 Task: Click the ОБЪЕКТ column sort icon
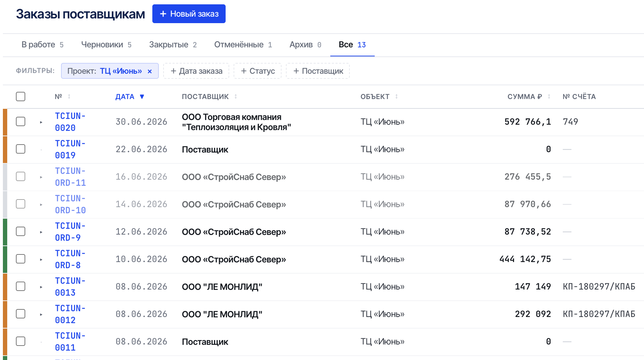(396, 97)
